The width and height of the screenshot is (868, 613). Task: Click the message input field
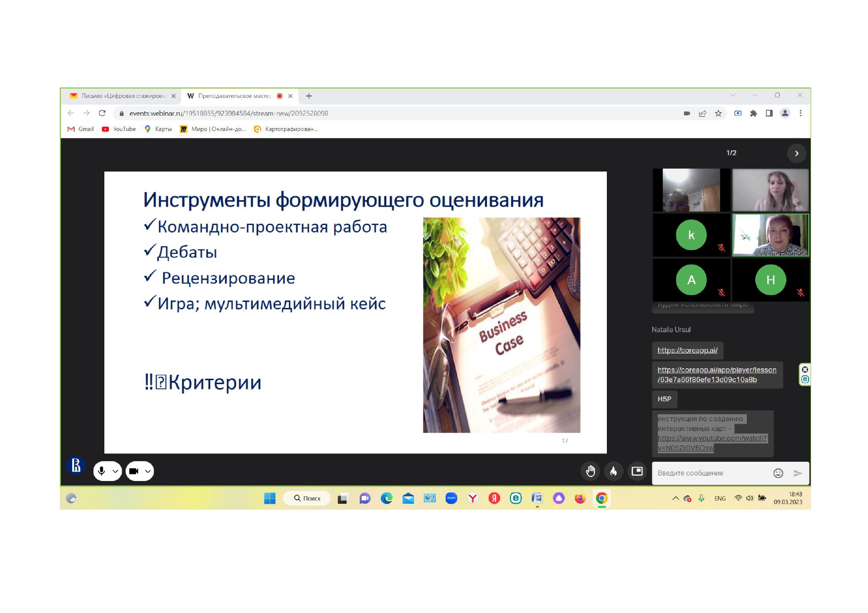[710, 473]
